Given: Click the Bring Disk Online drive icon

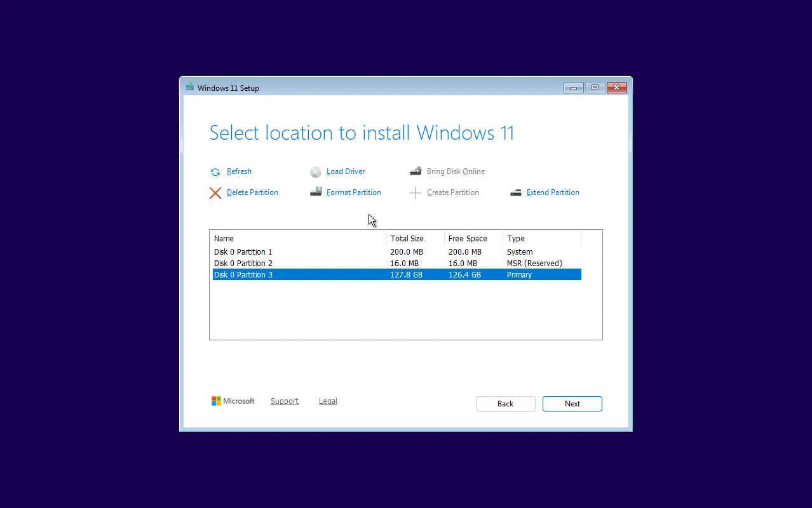Looking at the screenshot, I should 416,171.
